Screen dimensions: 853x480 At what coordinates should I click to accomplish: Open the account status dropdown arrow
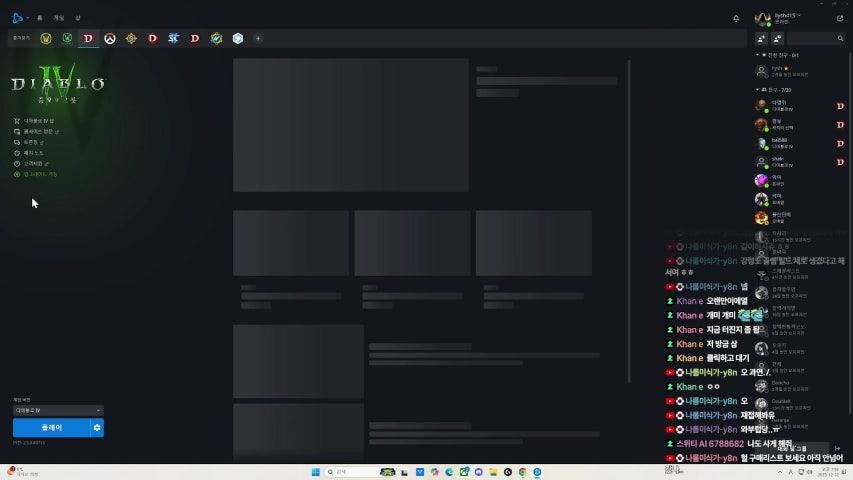pyautogui.click(x=799, y=15)
